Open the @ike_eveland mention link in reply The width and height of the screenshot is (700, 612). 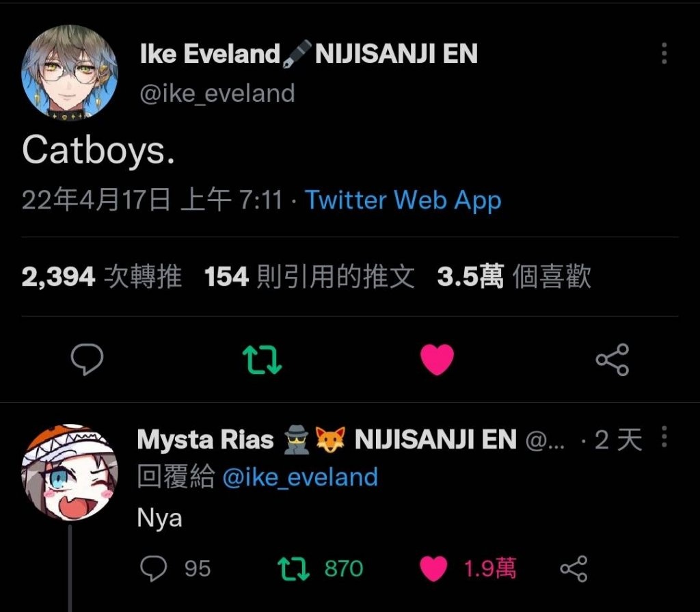pos(300,477)
